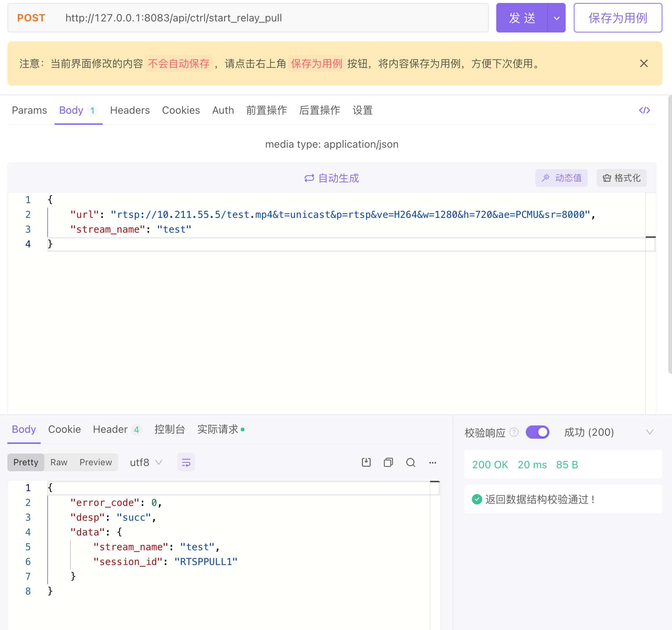
Task: Open the 控制台 tab
Action: click(x=170, y=429)
